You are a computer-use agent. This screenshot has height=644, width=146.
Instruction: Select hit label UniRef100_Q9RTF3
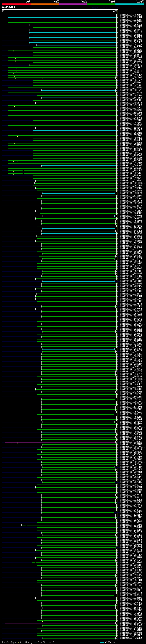131,590
